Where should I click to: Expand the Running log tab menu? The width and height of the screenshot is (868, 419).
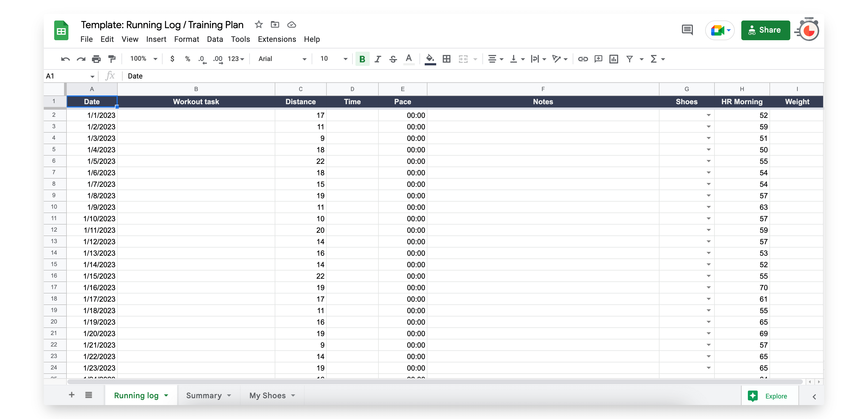166,395
